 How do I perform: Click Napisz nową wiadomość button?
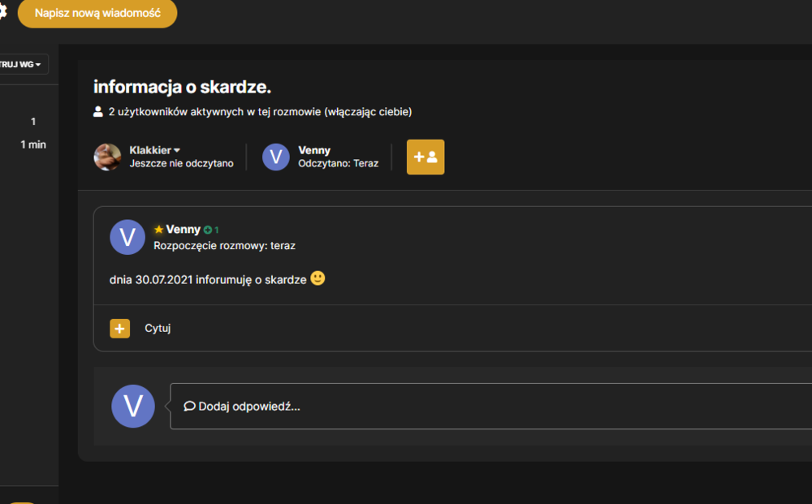[x=97, y=13]
